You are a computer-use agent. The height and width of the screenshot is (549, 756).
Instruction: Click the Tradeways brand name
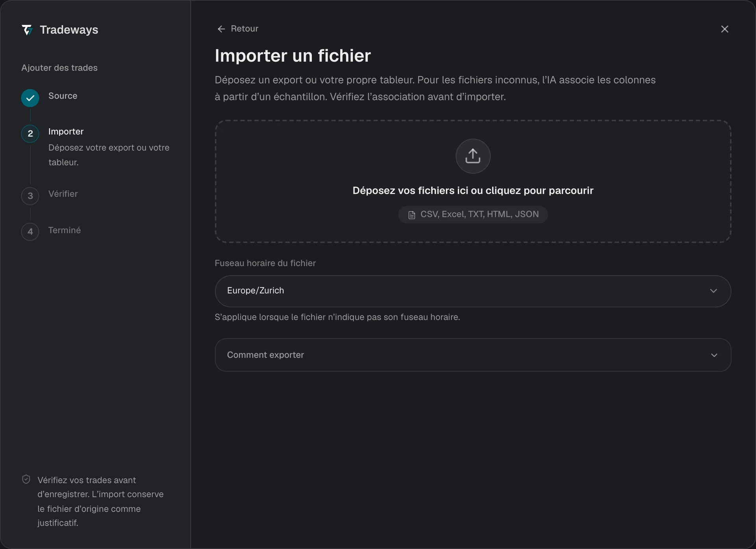point(69,30)
